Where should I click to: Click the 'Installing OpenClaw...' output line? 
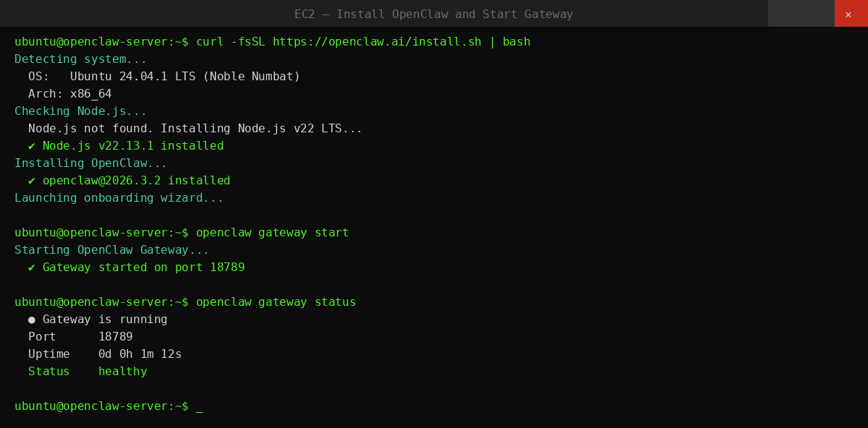click(90, 163)
